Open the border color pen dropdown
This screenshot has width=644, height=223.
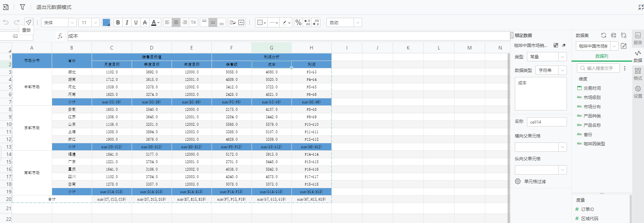point(286,22)
